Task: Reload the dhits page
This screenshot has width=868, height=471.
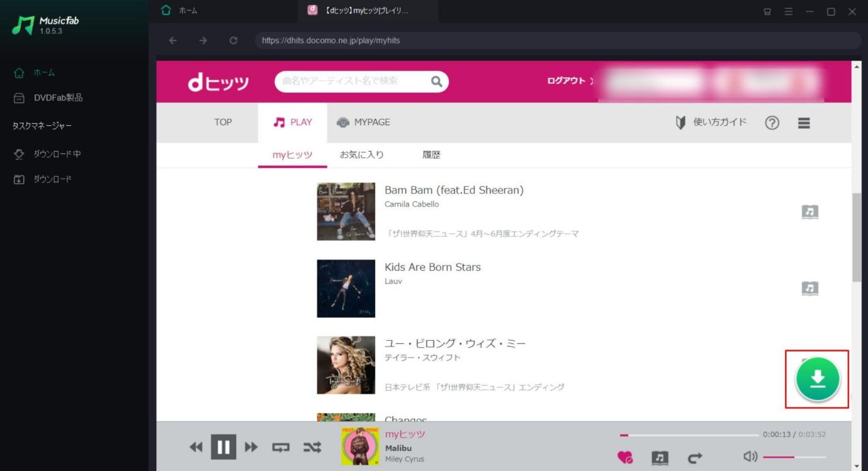Action: [x=234, y=40]
